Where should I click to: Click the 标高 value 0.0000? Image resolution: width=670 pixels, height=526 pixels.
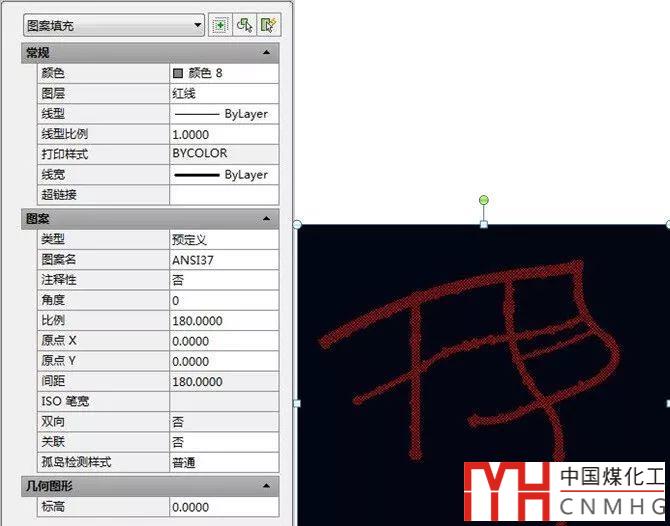coord(224,507)
